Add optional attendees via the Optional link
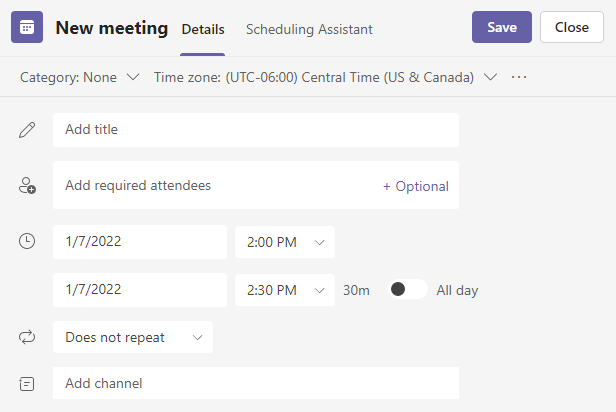Viewport: 616px width, 412px height. tap(416, 186)
